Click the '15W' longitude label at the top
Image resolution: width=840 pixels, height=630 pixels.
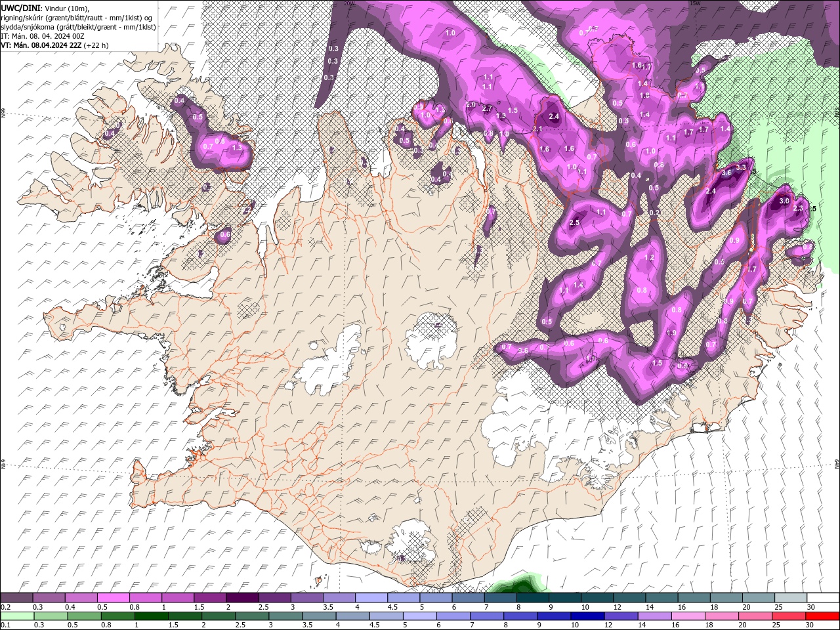[x=695, y=3]
